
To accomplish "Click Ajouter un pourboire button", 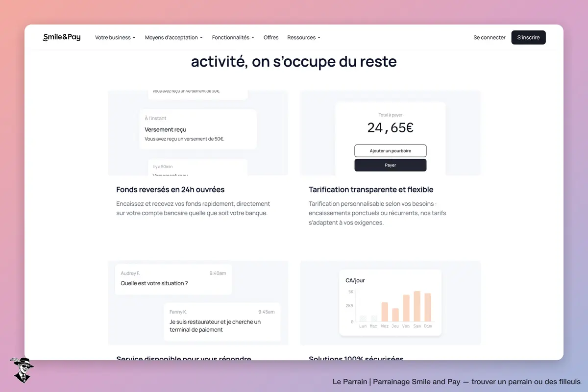I will click(x=391, y=151).
